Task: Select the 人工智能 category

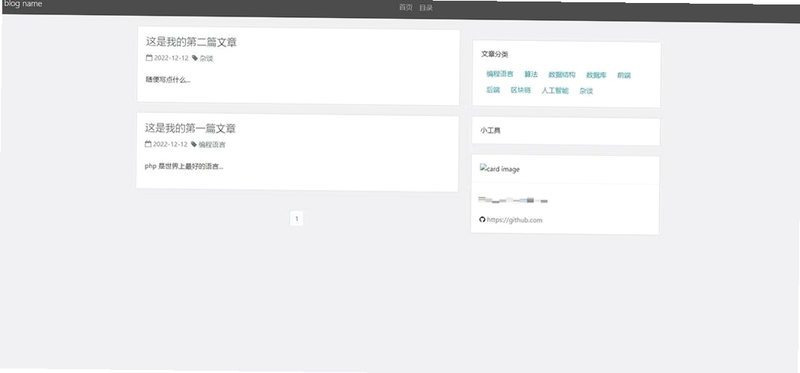Action: [555, 91]
